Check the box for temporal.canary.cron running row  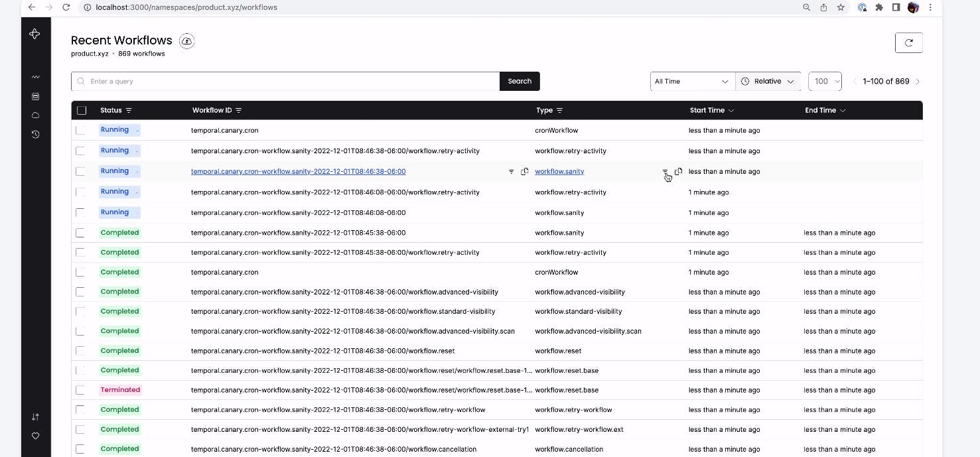(x=80, y=131)
